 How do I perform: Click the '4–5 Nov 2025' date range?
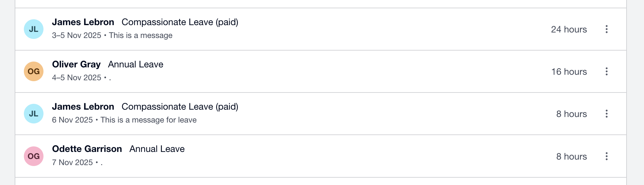click(x=77, y=77)
